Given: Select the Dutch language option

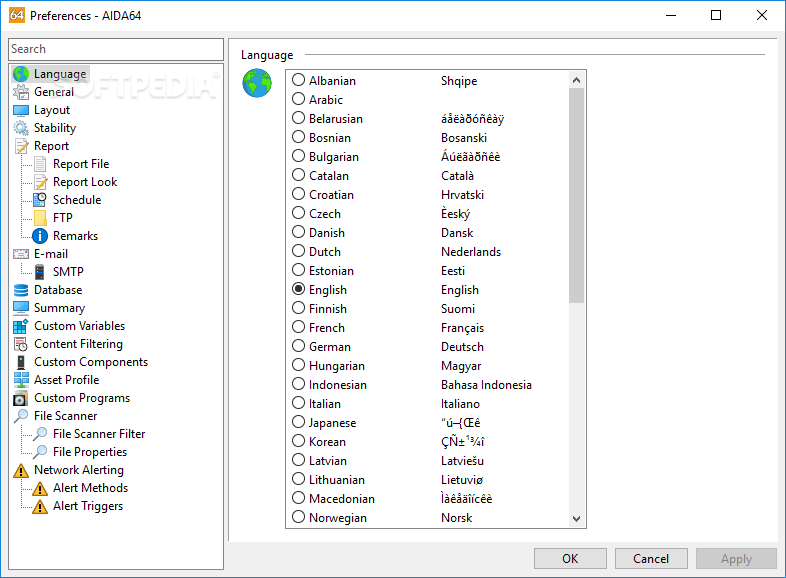Looking at the screenshot, I should (299, 251).
